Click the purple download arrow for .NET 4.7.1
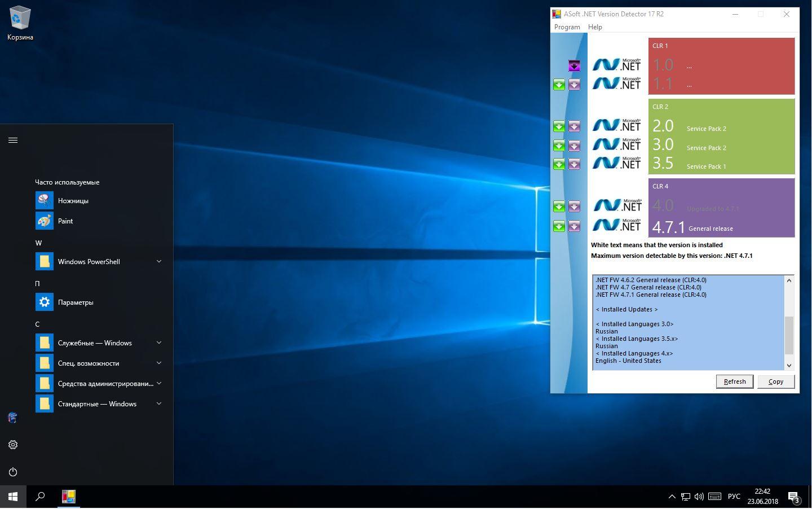 point(574,226)
